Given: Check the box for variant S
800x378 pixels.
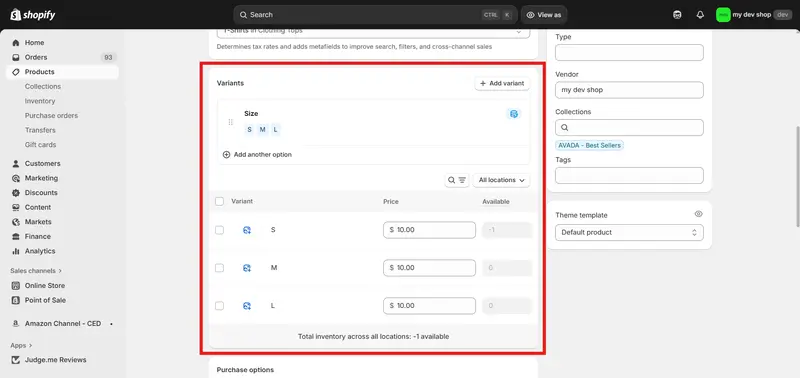Looking at the screenshot, I should pyautogui.click(x=219, y=230).
